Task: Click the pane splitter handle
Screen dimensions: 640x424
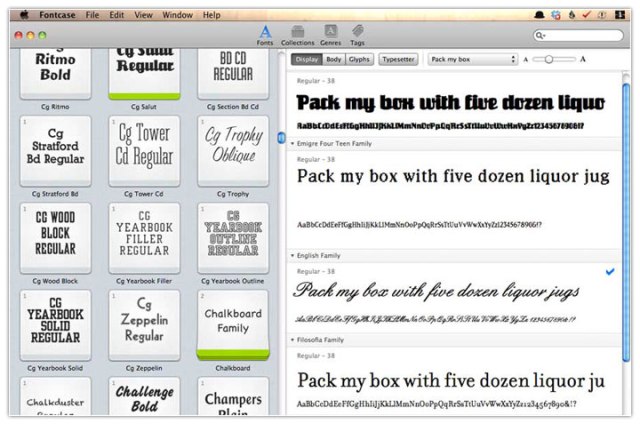Action: [x=281, y=138]
